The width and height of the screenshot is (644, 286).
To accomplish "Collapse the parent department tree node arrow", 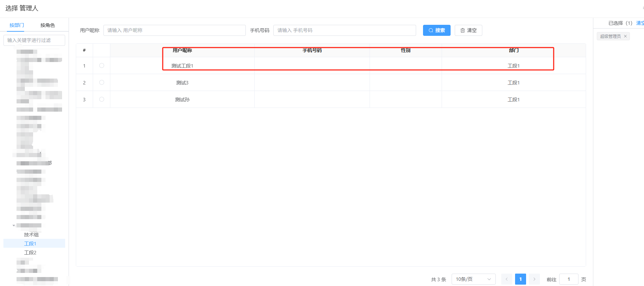I will click(14, 226).
